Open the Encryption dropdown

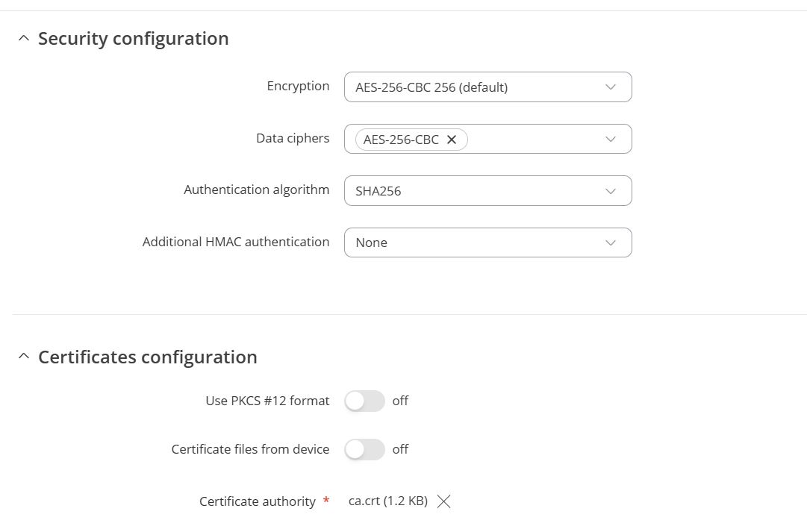click(487, 87)
